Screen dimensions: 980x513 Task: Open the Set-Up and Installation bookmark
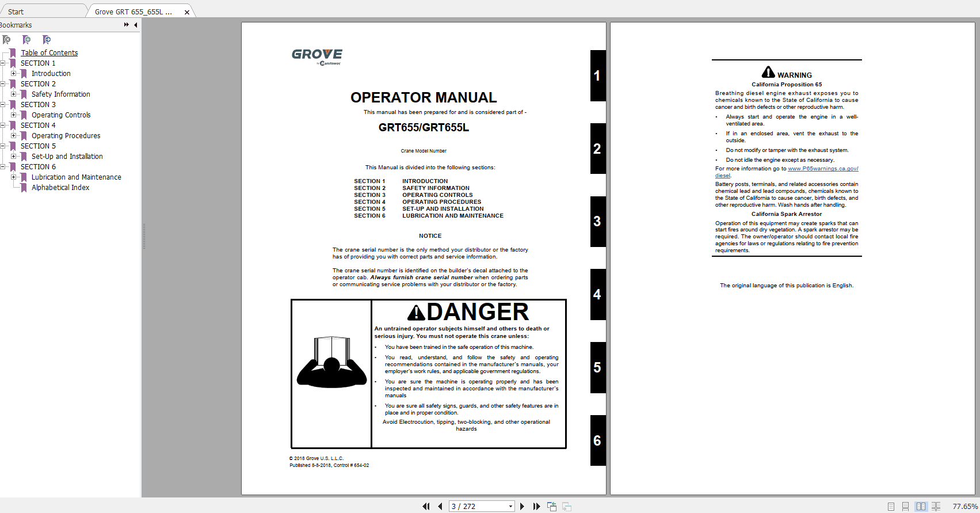[67, 157]
